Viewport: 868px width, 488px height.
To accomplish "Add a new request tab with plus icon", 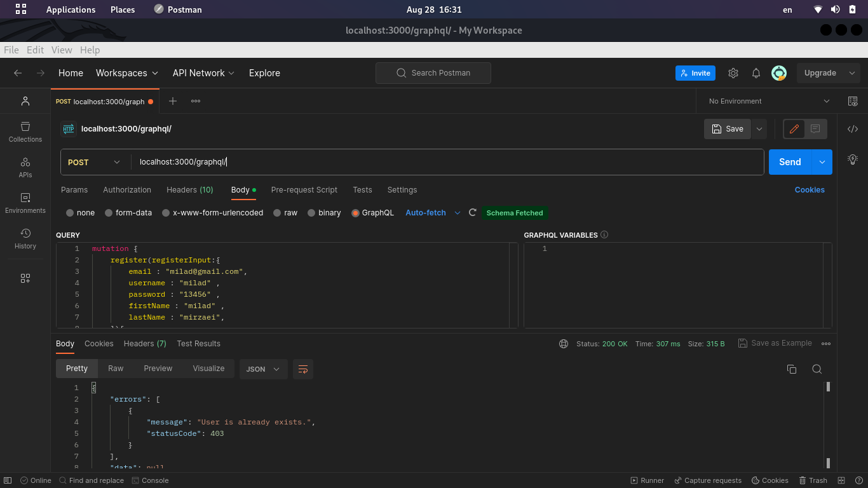I will click(x=173, y=101).
